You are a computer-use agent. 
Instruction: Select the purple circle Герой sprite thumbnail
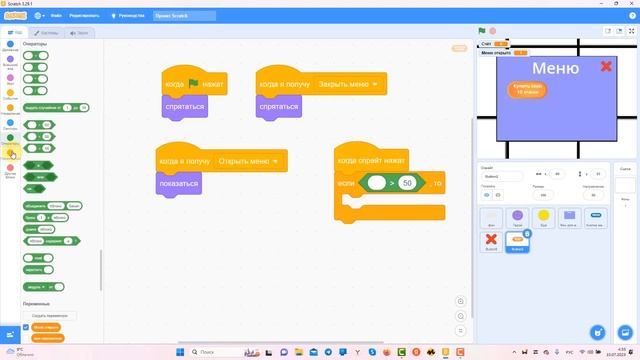[x=517, y=218]
